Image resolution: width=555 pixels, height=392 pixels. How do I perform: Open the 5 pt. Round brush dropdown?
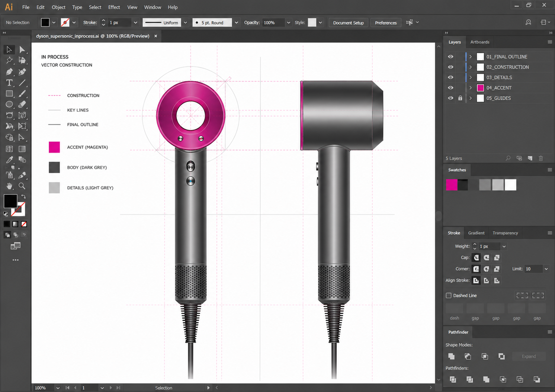pos(236,23)
